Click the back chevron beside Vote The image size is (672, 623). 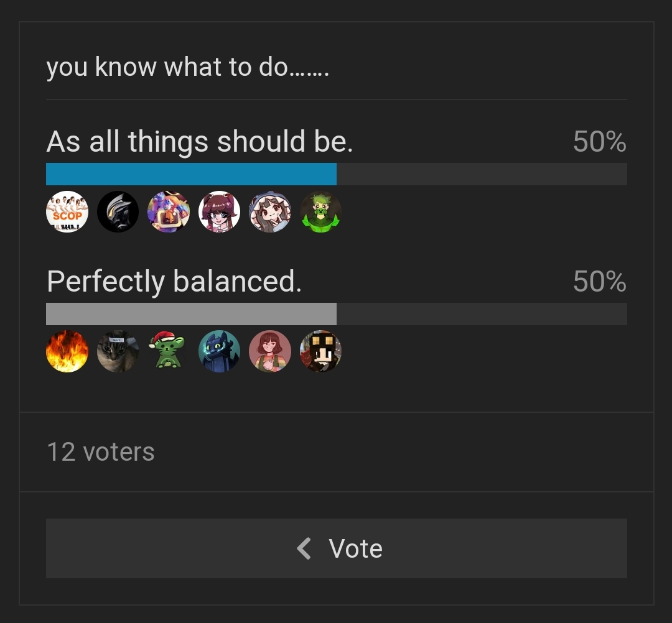pyautogui.click(x=304, y=548)
